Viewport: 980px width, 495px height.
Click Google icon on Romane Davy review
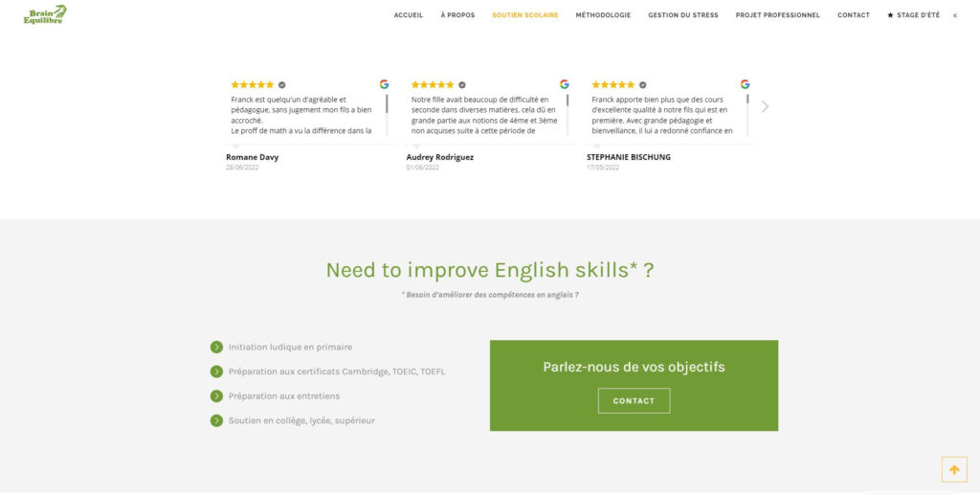tap(384, 84)
